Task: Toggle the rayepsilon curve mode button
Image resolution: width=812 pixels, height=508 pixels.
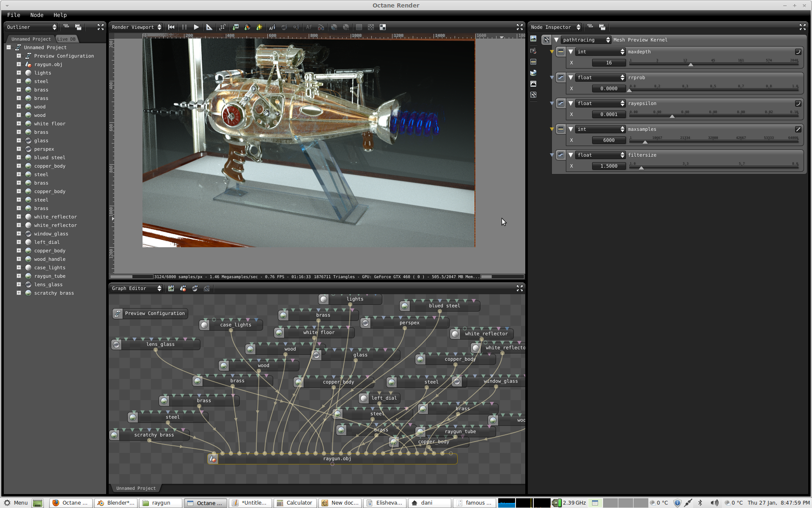Action: point(798,103)
